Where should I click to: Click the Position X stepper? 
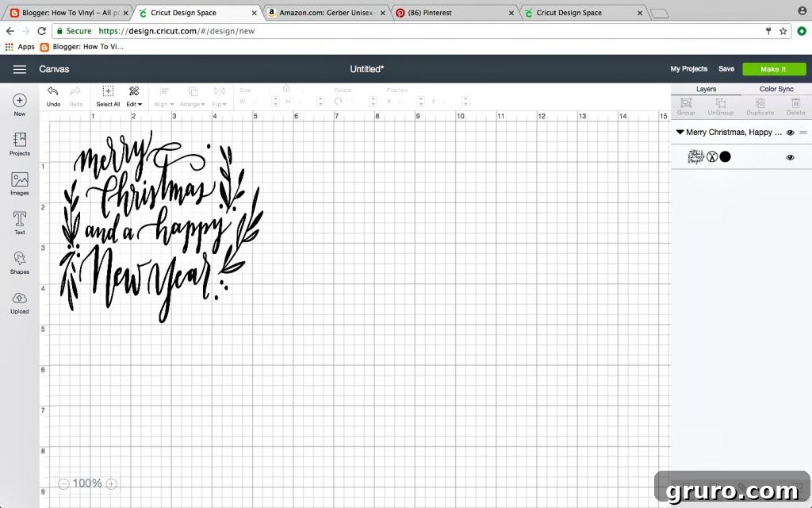420,101
